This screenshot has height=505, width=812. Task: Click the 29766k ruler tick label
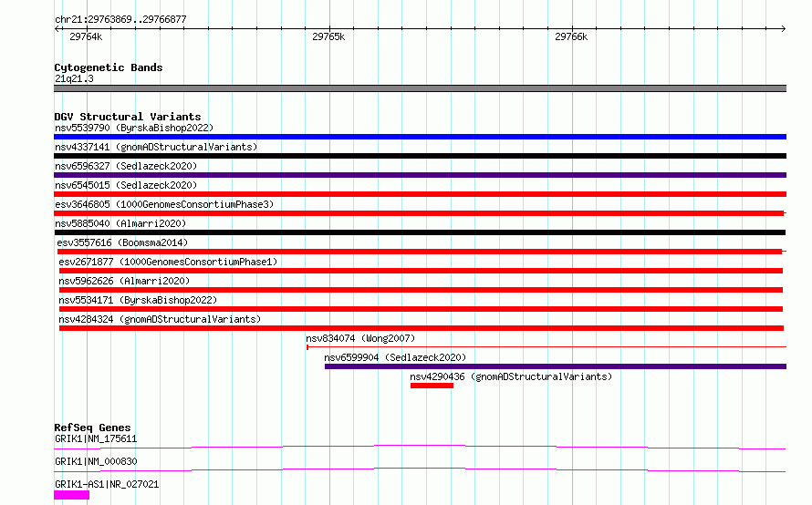[571, 36]
